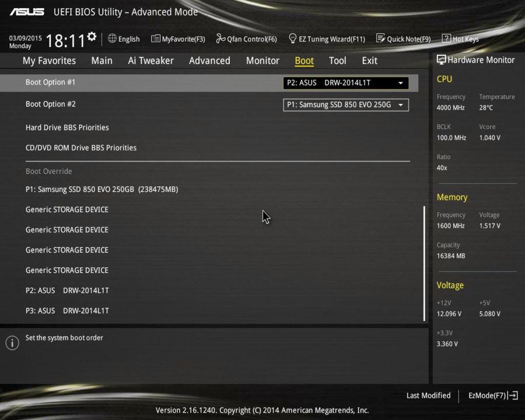This screenshot has height=420, width=525.
Task: Open Quick Note
Action: click(404, 38)
